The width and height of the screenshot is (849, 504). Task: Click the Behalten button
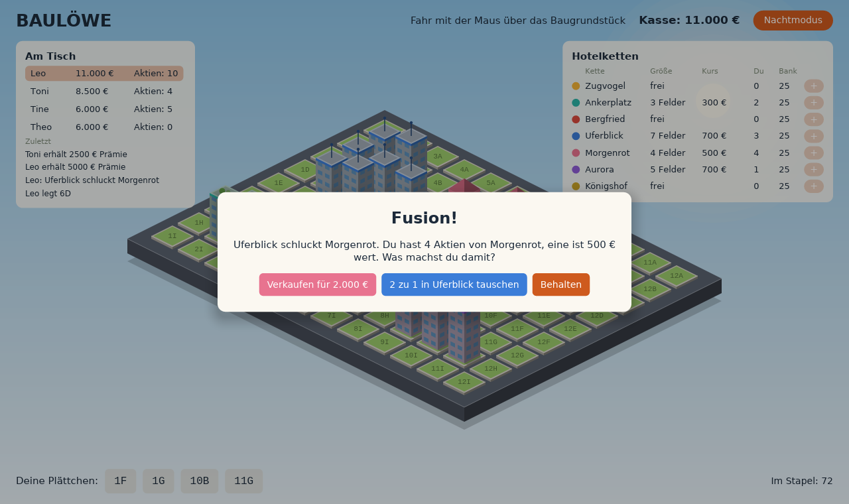coord(561,284)
